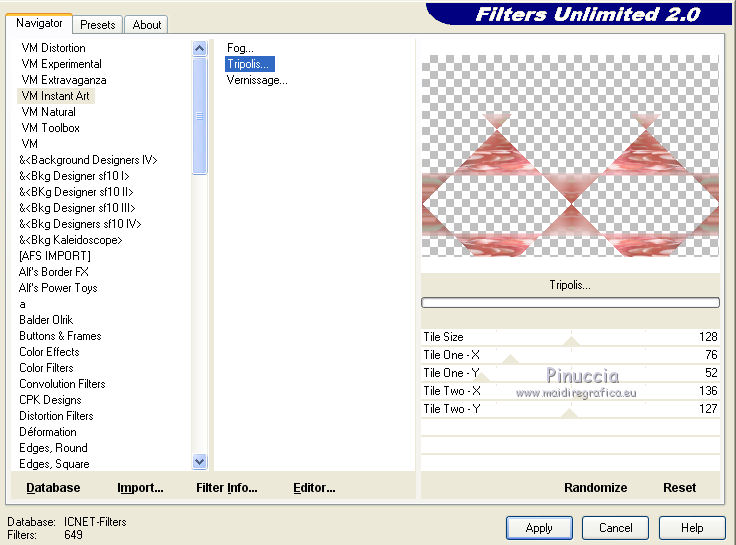
Task: Select Buttons & Frames category
Action: 60,336
